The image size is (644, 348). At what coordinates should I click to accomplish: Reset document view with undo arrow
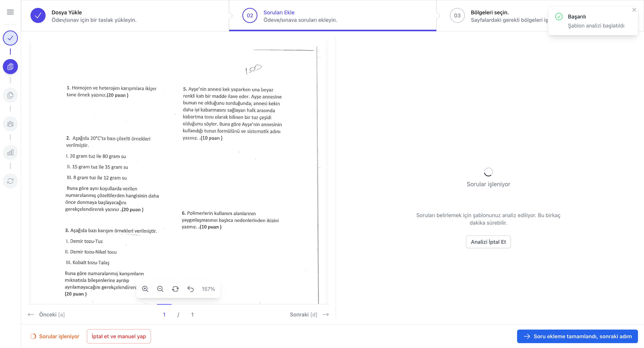pyautogui.click(x=191, y=289)
